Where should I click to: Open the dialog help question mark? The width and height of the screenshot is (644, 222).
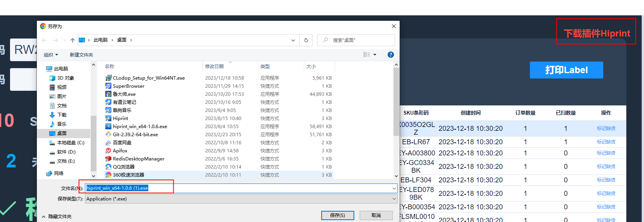coord(391,55)
